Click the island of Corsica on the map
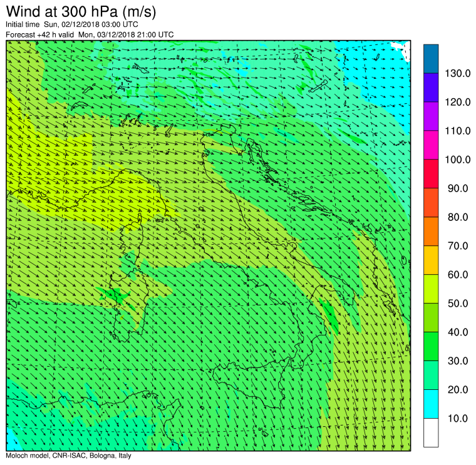The height and width of the screenshot is (465, 476). (132, 240)
